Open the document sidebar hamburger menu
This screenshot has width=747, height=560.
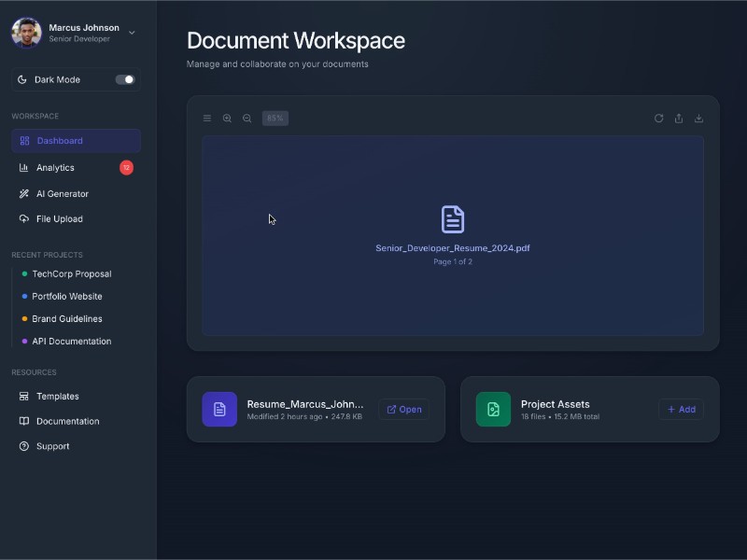pyautogui.click(x=207, y=118)
